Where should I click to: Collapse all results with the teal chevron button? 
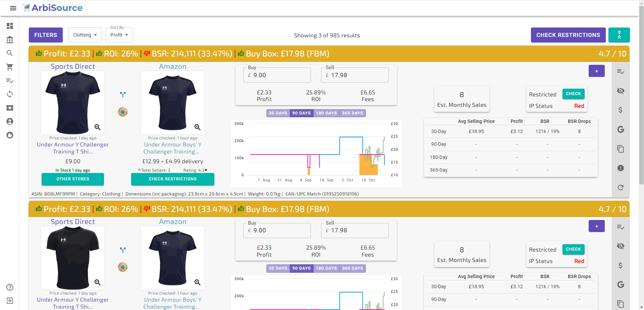619,35
